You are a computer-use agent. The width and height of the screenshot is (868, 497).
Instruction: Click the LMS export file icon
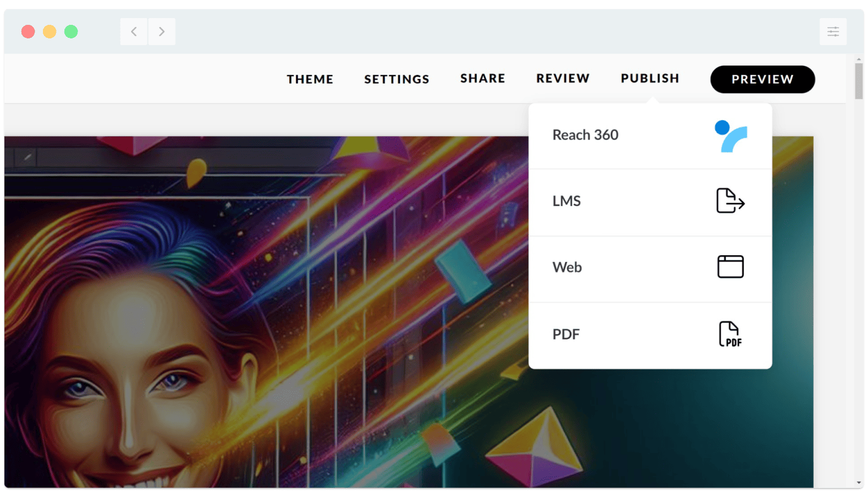730,200
